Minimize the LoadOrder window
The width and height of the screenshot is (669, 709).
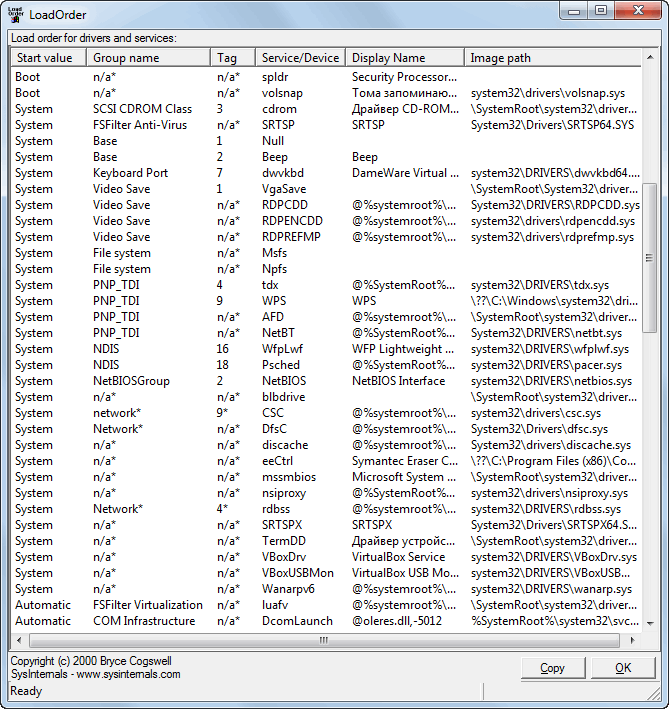click(x=574, y=11)
